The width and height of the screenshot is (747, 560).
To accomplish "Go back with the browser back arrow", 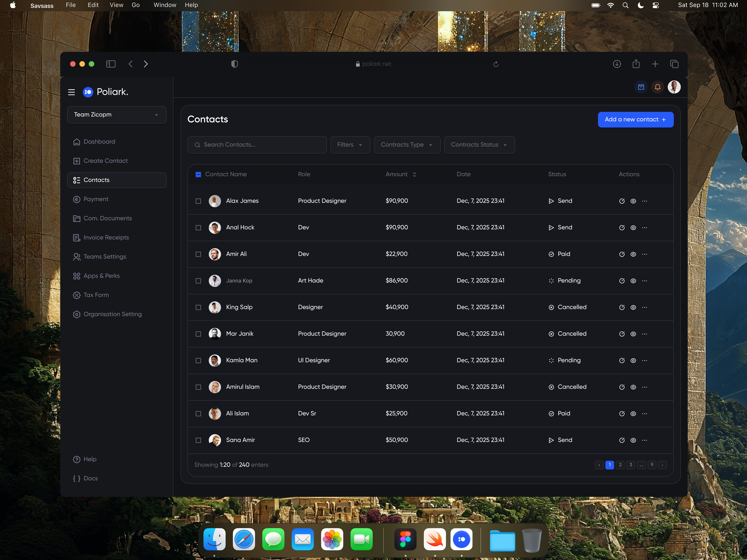I will 131,64.
